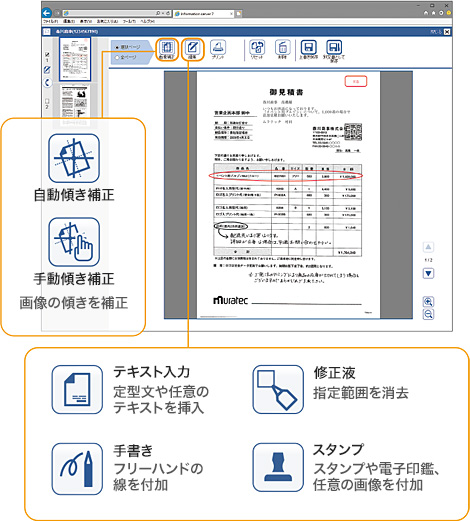
Task: Select the page 1 thumbnail
Action: pyautogui.click(x=75, y=59)
